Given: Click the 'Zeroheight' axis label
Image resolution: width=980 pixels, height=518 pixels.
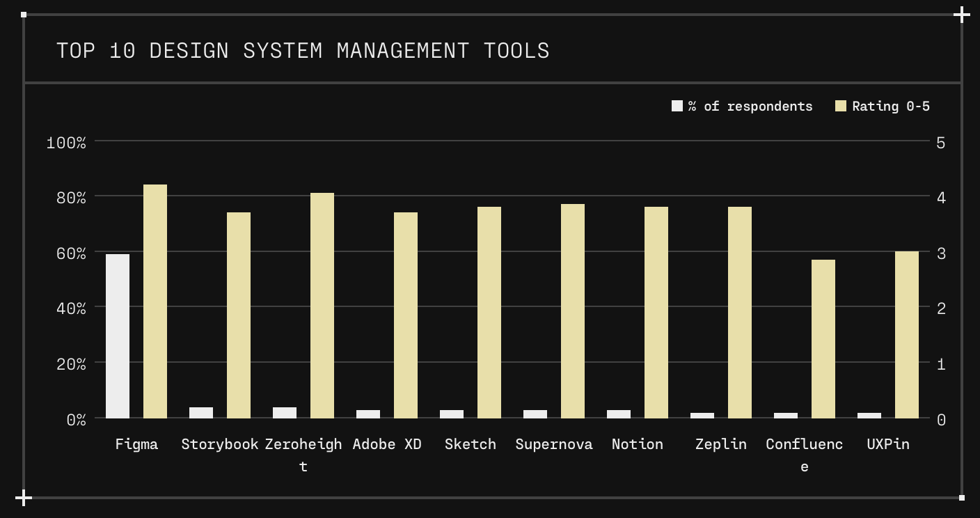Looking at the screenshot, I should pos(303,455).
